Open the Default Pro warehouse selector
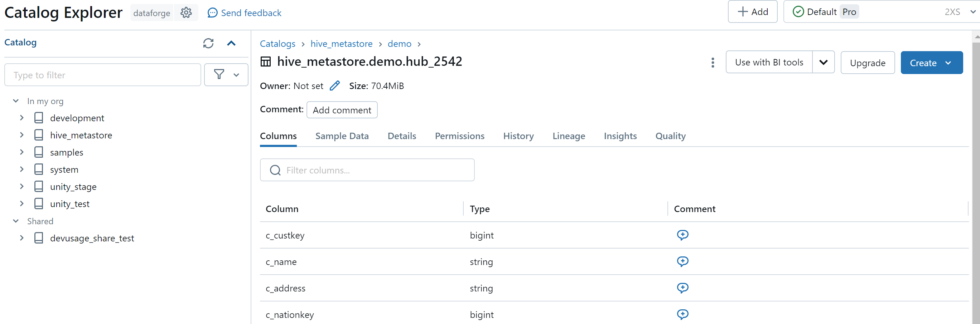The width and height of the screenshot is (980, 324). coord(882,12)
